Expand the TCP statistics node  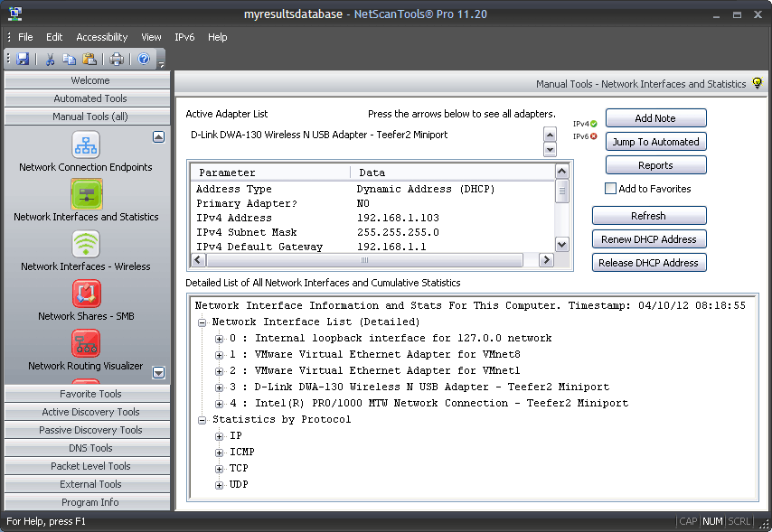tap(219, 469)
